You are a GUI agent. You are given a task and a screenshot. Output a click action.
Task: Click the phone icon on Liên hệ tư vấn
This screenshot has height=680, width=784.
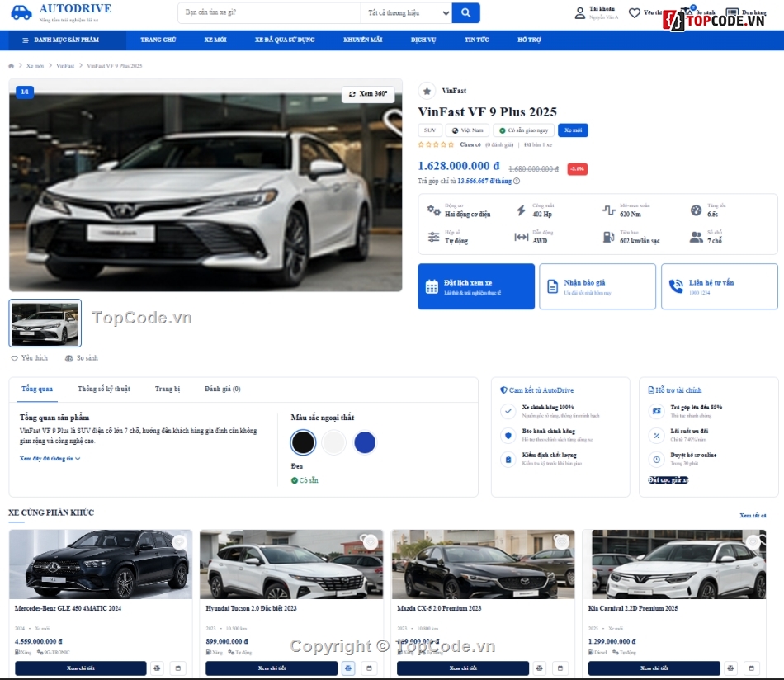[x=676, y=286]
